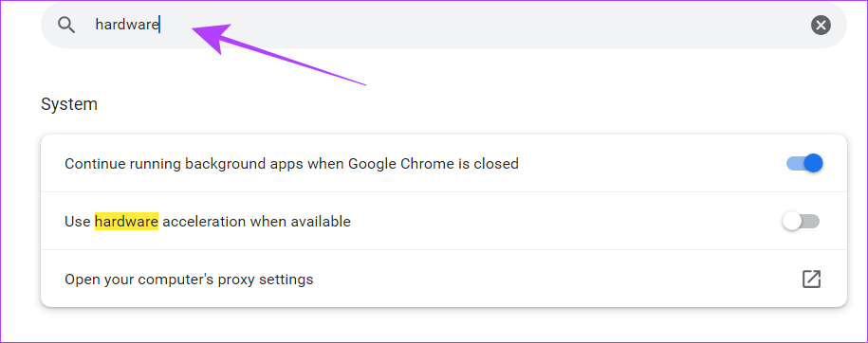Click the white knob of the hardware acceleration switch

(x=791, y=222)
